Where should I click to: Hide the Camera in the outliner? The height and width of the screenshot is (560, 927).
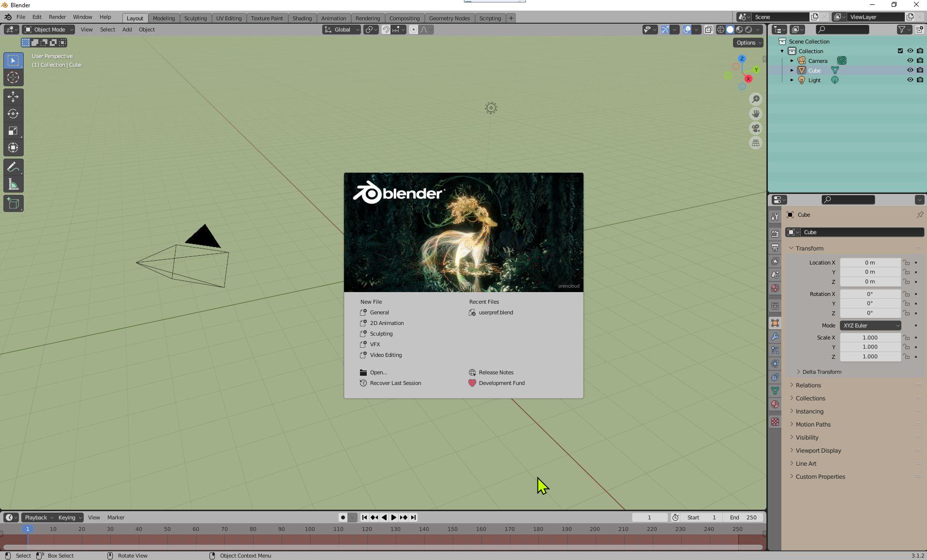click(x=910, y=61)
